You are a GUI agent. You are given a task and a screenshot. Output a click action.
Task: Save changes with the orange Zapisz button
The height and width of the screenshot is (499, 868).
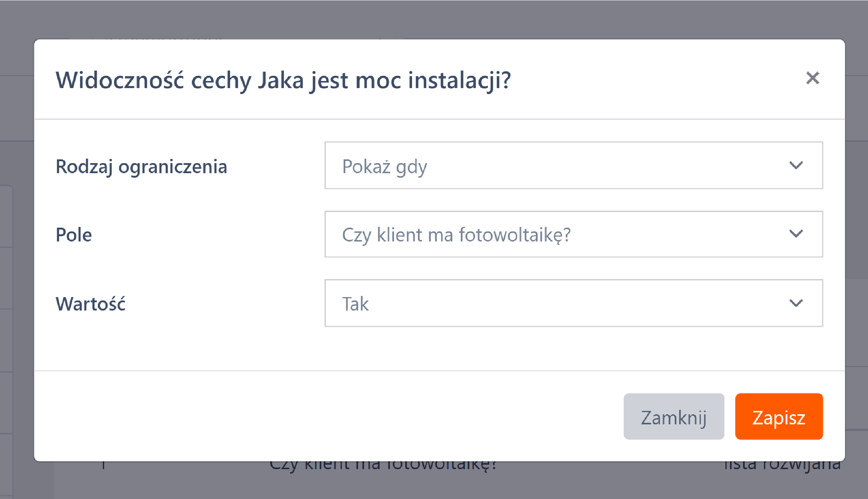[779, 417]
